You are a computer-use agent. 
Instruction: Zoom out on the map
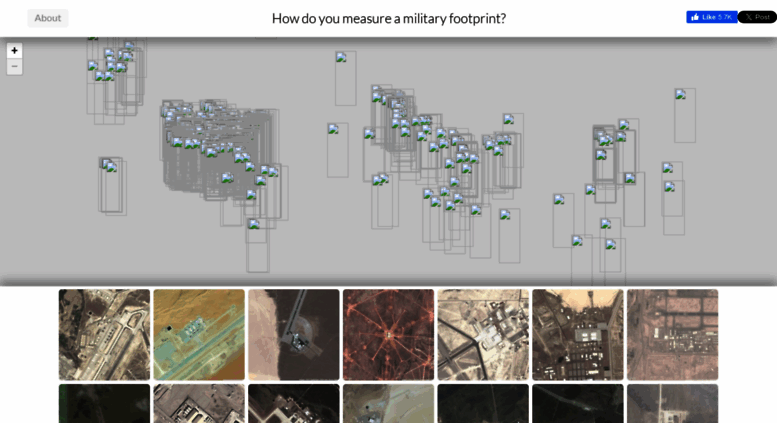pos(14,66)
